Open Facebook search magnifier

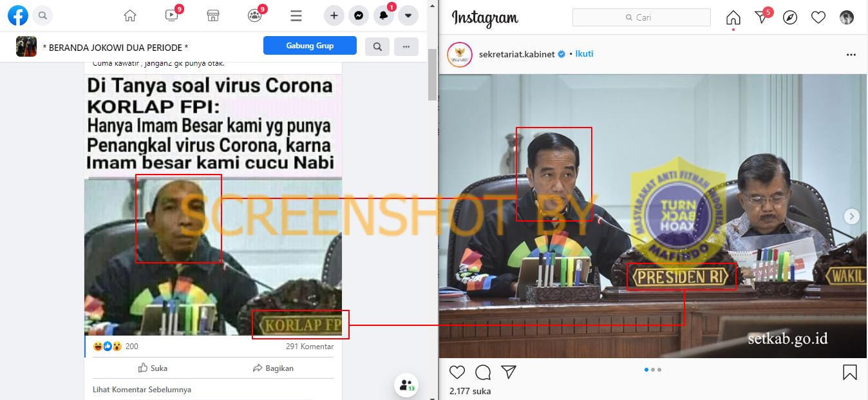42,15
